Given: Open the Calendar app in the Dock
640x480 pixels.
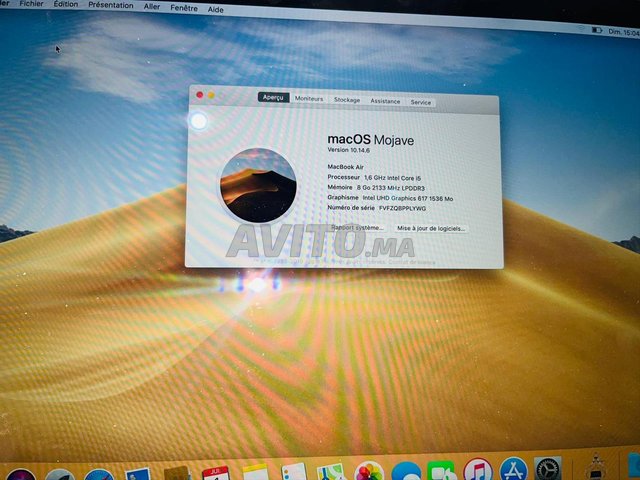Looking at the screenshot, I should tap(215, 473).
